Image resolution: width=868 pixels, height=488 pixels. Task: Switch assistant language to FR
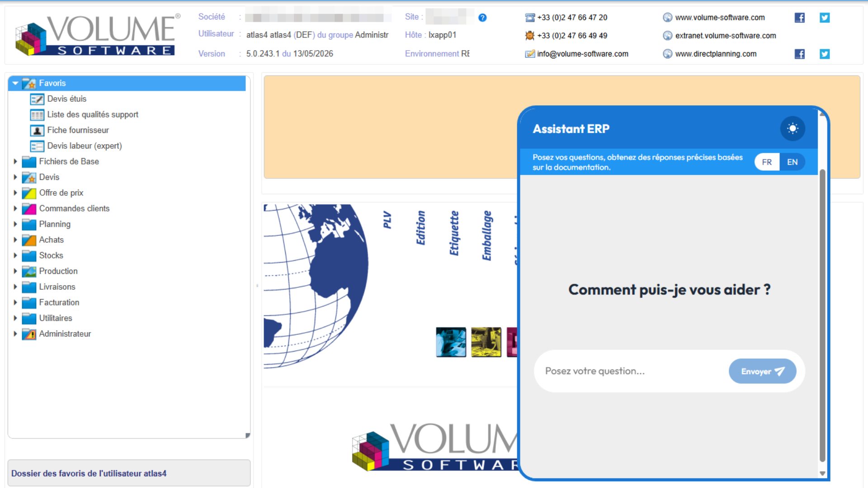(767, 162)
